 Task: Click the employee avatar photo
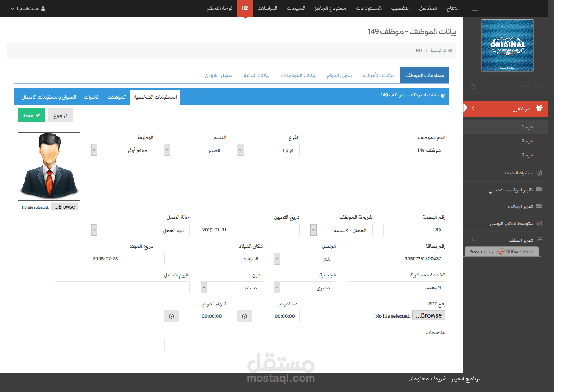[49, 166]
